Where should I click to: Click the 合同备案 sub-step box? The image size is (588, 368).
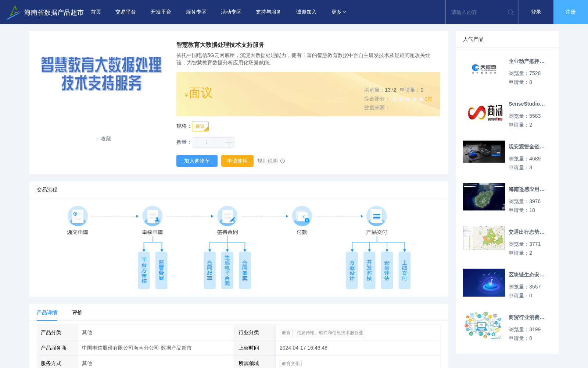coord(245,270)
